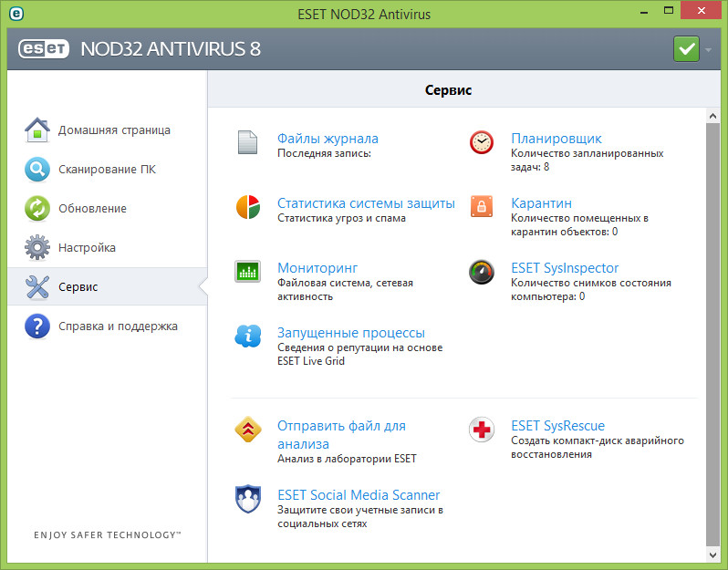728x570 pixels.
Task: Click the Мониторинг link
Action: point(317,268)
